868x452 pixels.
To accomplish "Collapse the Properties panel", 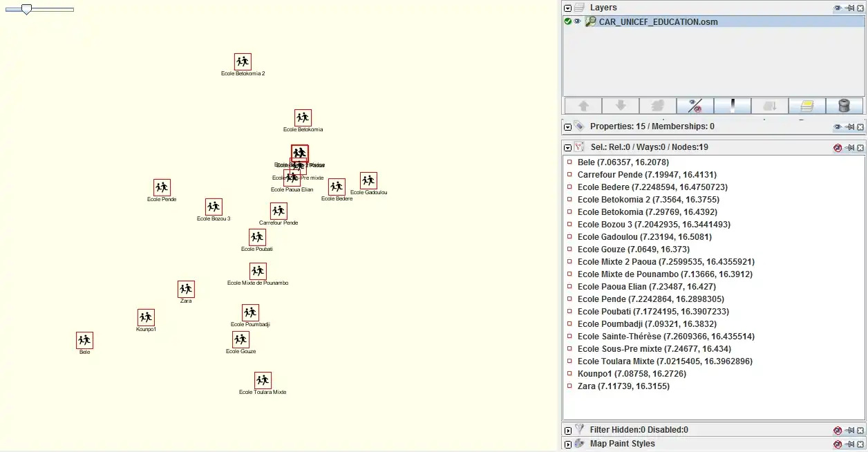I will [568, 127].
